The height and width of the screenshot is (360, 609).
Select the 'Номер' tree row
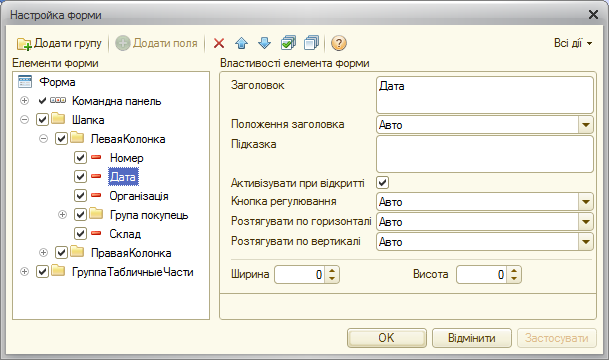127,158
